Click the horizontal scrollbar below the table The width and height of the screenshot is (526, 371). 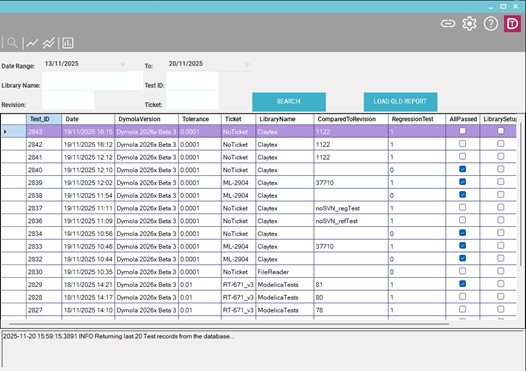point(229,324)
